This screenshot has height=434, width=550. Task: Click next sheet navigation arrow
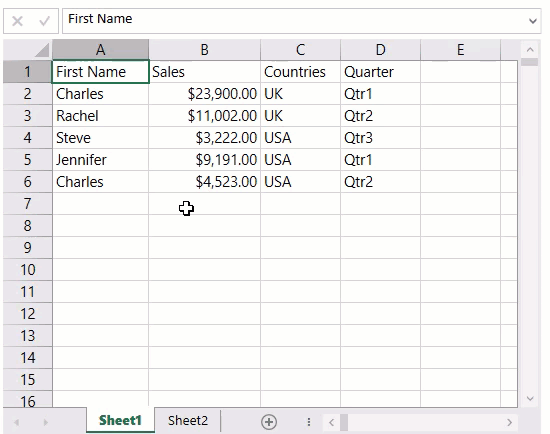(x=46, y=422)
